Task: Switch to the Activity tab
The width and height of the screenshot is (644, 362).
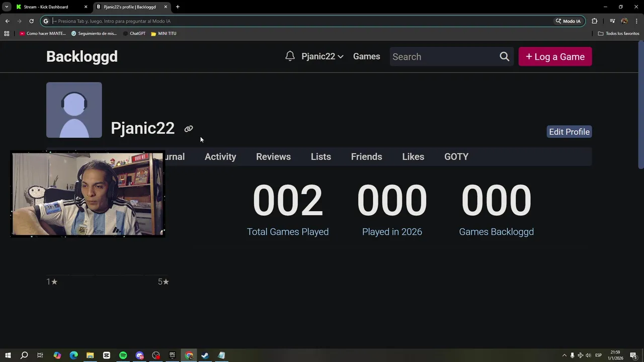Action: click(220, 157)
